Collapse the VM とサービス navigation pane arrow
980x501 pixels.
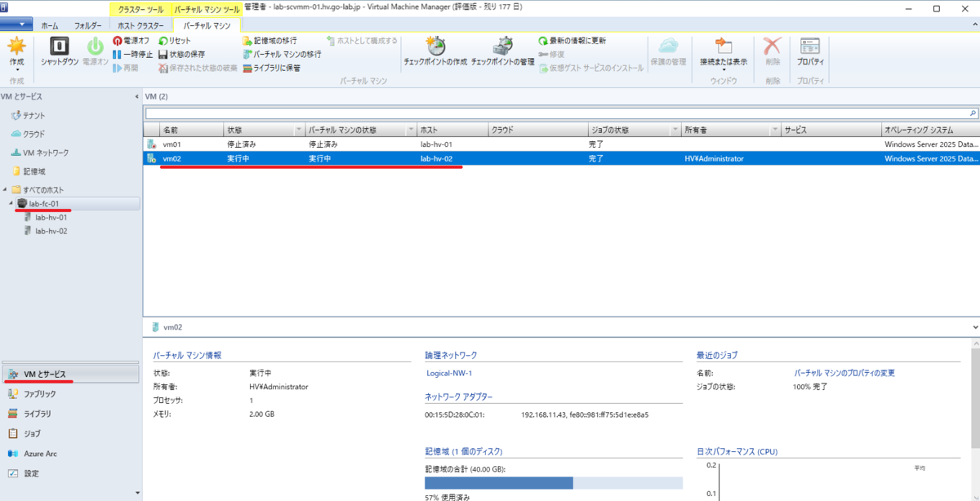coord(136,96)
